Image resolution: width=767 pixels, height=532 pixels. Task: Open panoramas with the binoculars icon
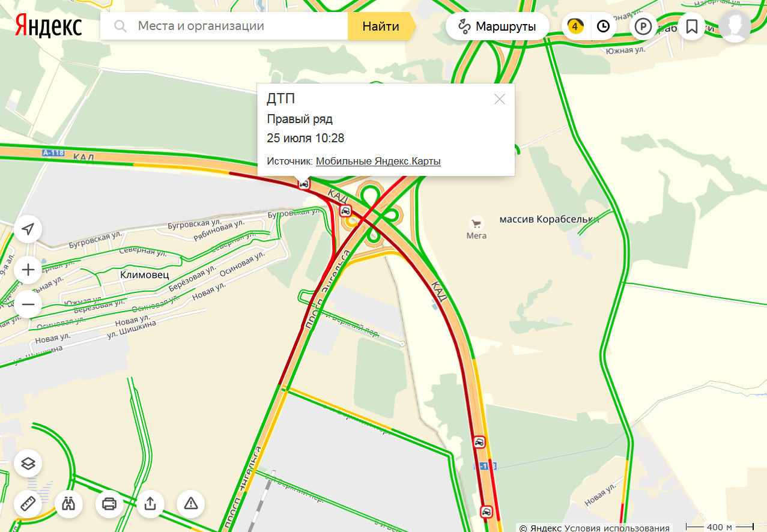[68, 503]
